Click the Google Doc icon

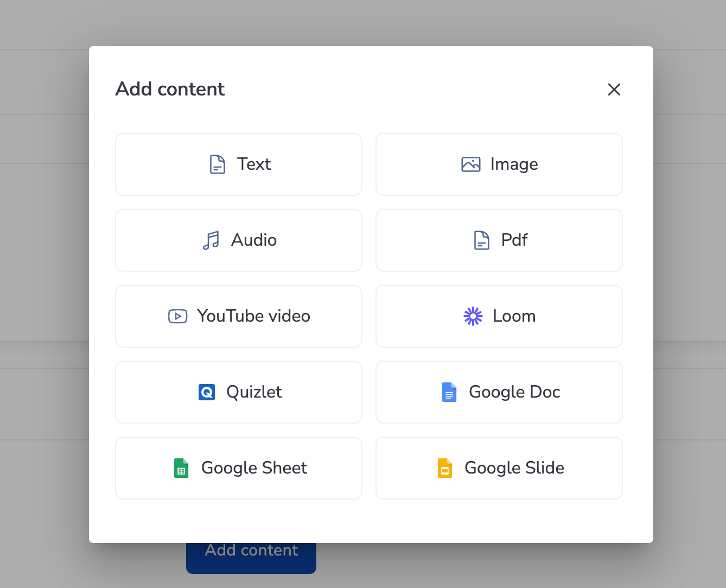tap(449, 392)
